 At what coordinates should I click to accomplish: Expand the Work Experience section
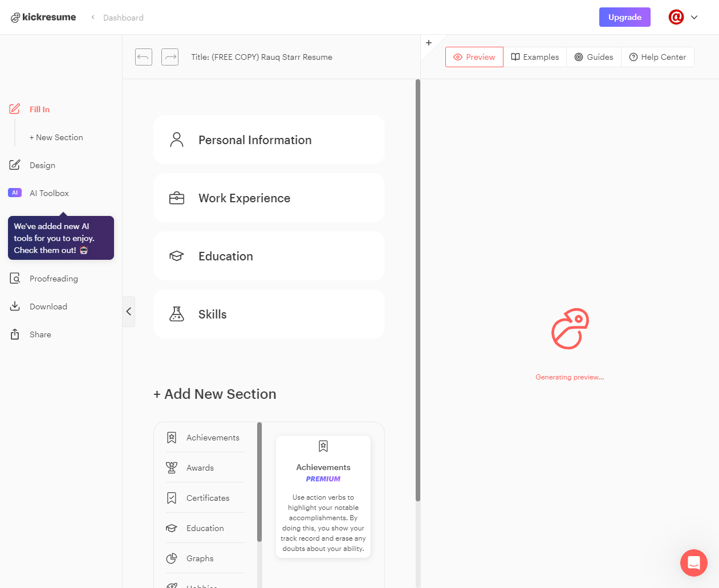[x=269, y=198]
